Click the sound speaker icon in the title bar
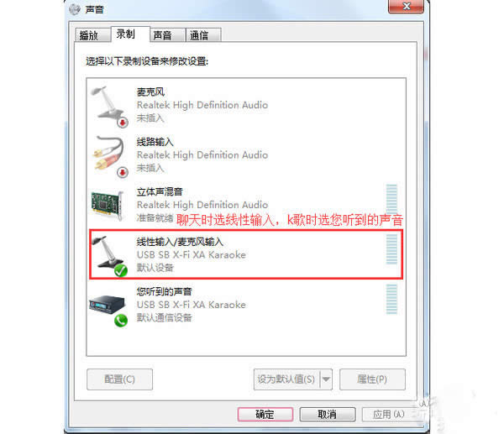This screenshot has width=504, height=434. click(75, 9)
